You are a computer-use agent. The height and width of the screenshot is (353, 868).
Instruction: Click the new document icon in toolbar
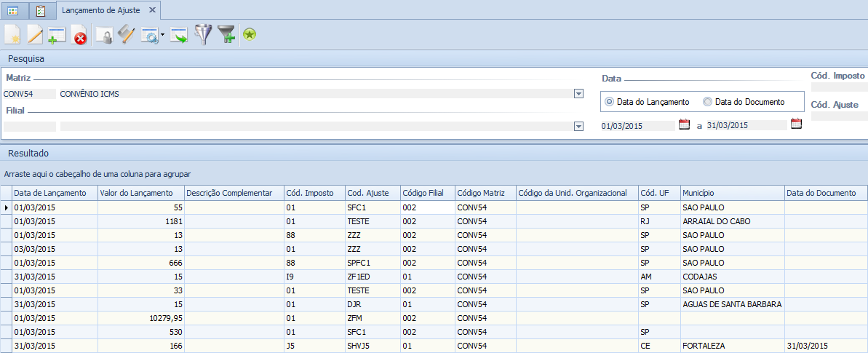tap(12, 35)
